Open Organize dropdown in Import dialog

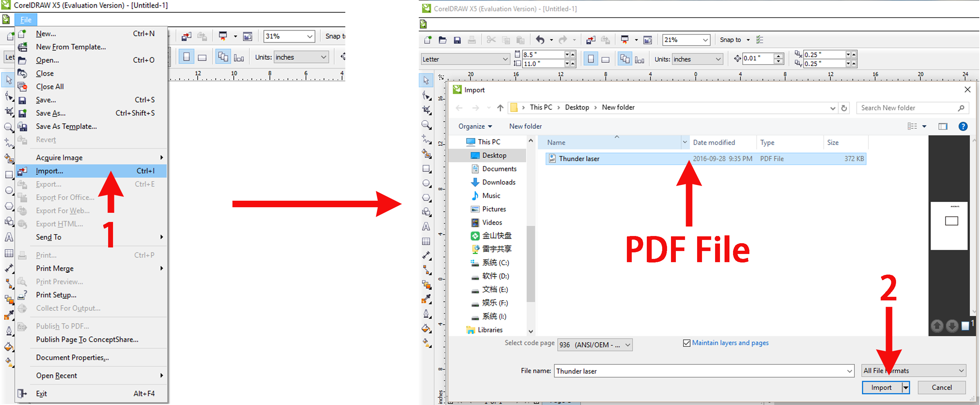click(475, 127)
